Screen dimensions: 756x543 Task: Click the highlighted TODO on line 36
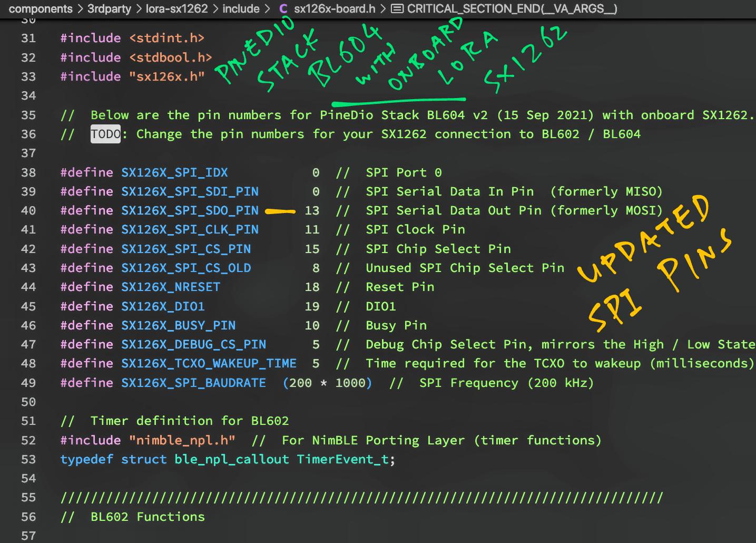(x=105, y=134)
